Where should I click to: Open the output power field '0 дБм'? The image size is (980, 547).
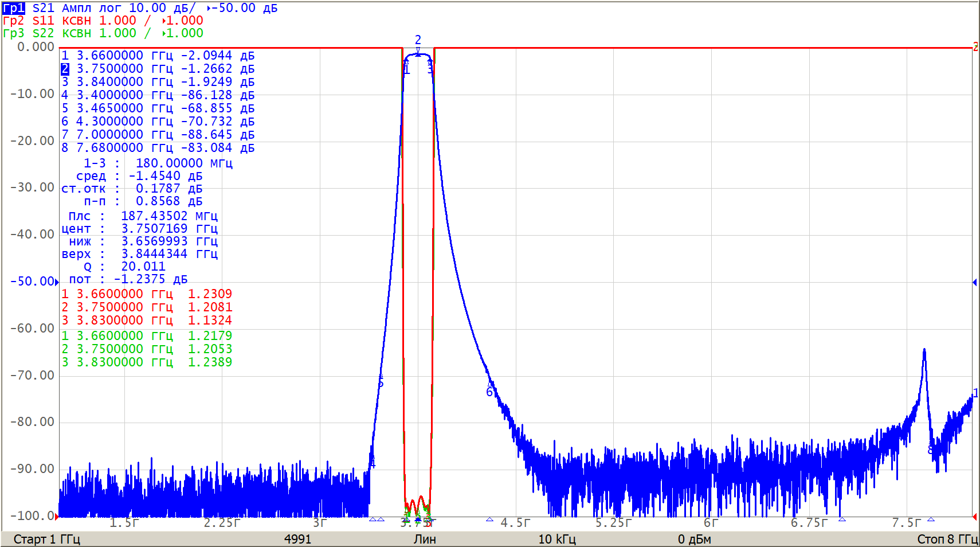point(694,539)
